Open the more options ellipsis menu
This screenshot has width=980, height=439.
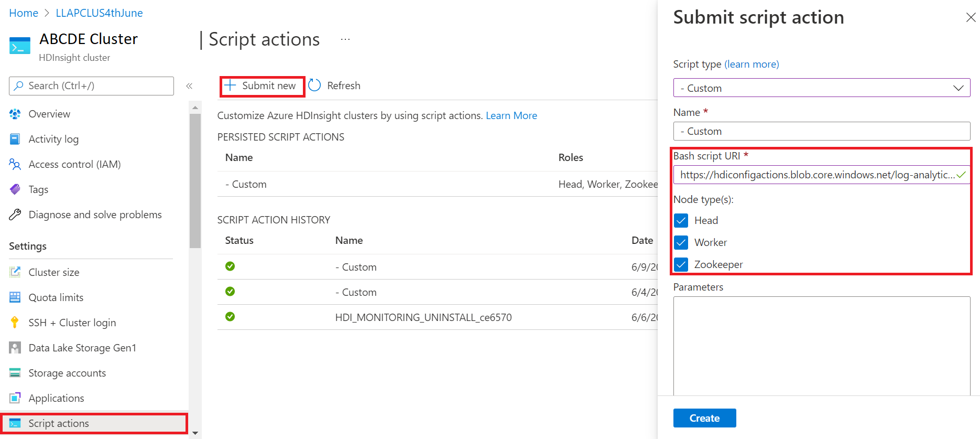coord(345,39)
